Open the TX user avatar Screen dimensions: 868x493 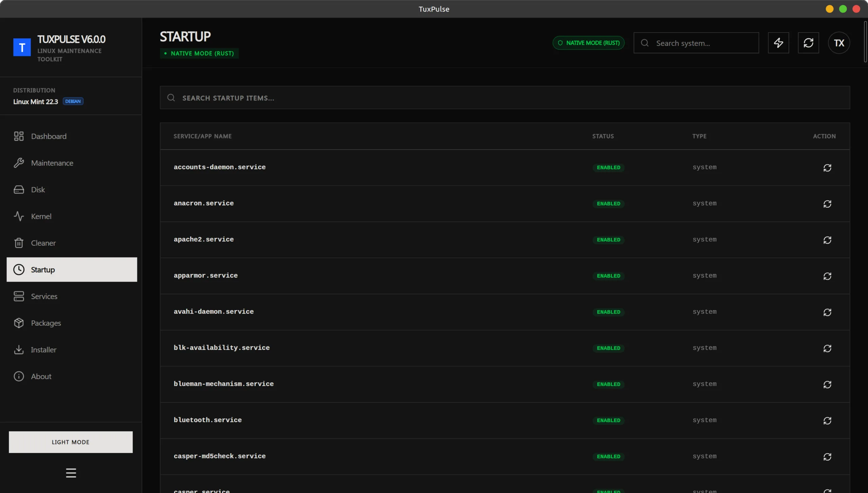point(839,43)
